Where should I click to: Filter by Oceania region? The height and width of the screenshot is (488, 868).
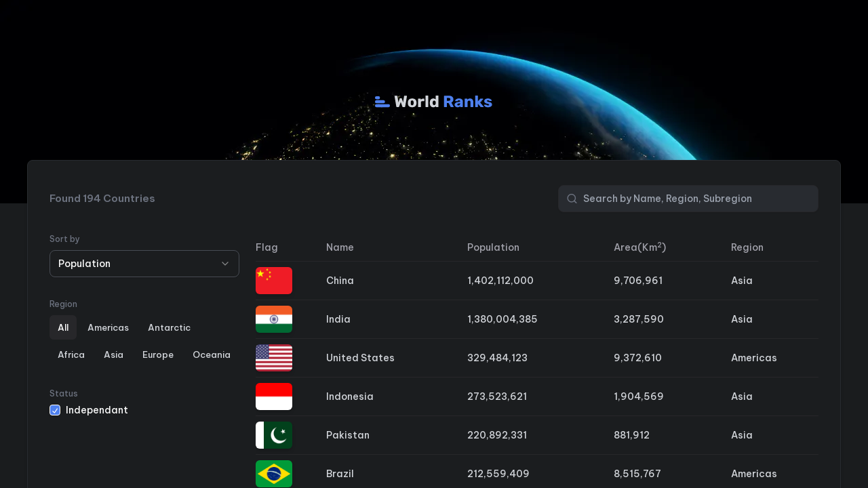click(x=212, y=354)
